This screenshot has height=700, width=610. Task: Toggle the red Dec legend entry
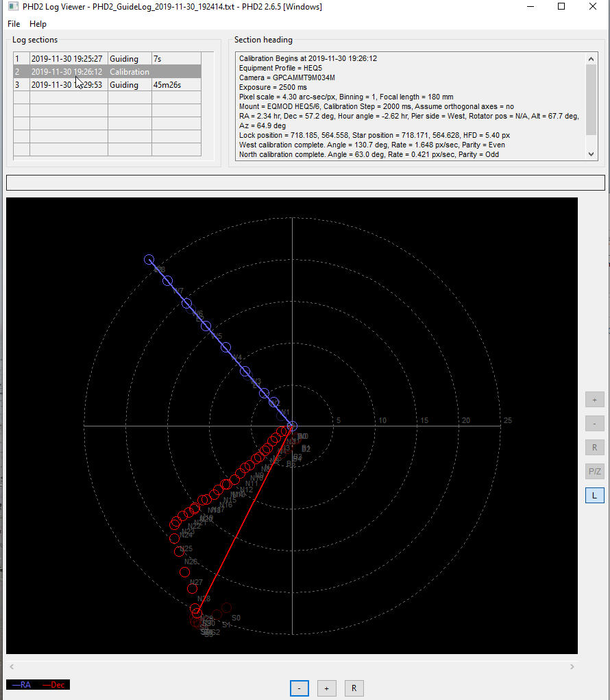(54, 685)
